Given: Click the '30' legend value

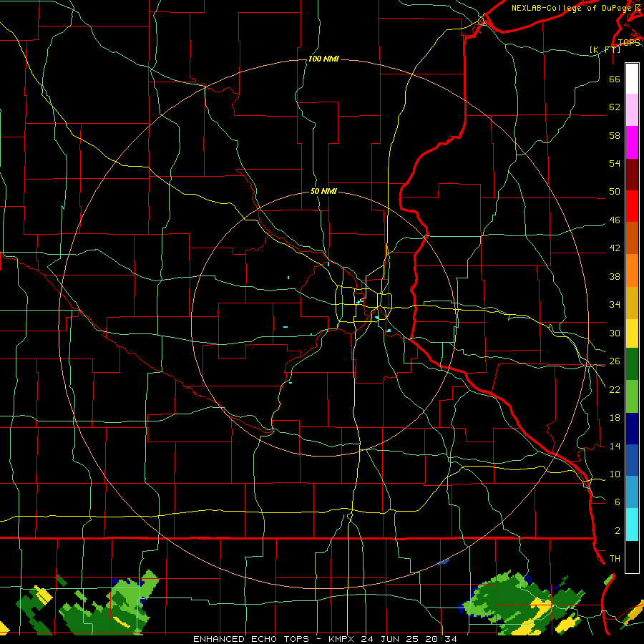Looking at the screenshot, I should 615,333.
